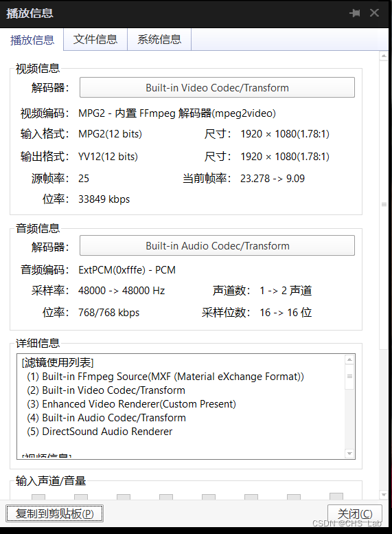Click detail list scroll up arrow
The image size is (392, 534).
(x=349, y=359)
